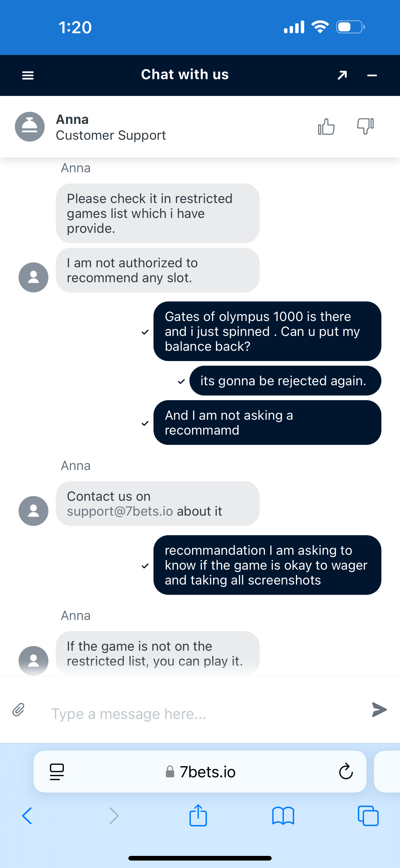This screenshot has width=400, height=868.
Task: Show Safari open tabs
Action: [368, 816]
